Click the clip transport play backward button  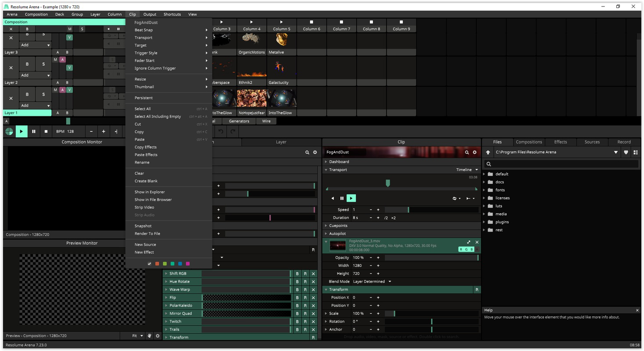point(333,198)
